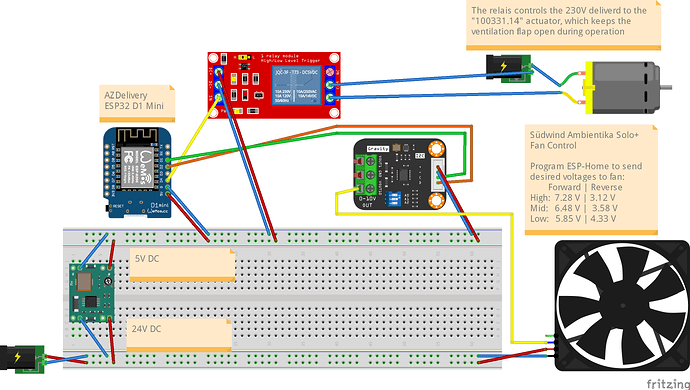Screen dimensions: 690x390
Task: Click the blue JQC-3F relay block
Action: tap(297, 85)
